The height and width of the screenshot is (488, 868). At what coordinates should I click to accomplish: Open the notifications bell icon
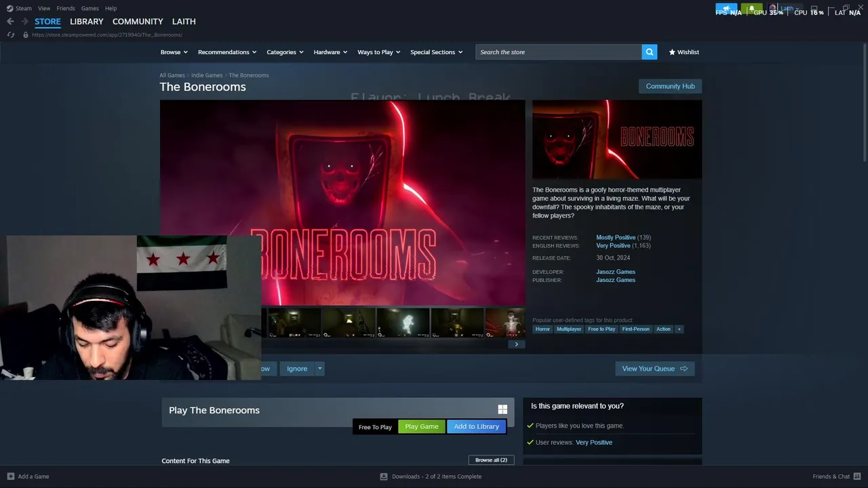point(751,9)
